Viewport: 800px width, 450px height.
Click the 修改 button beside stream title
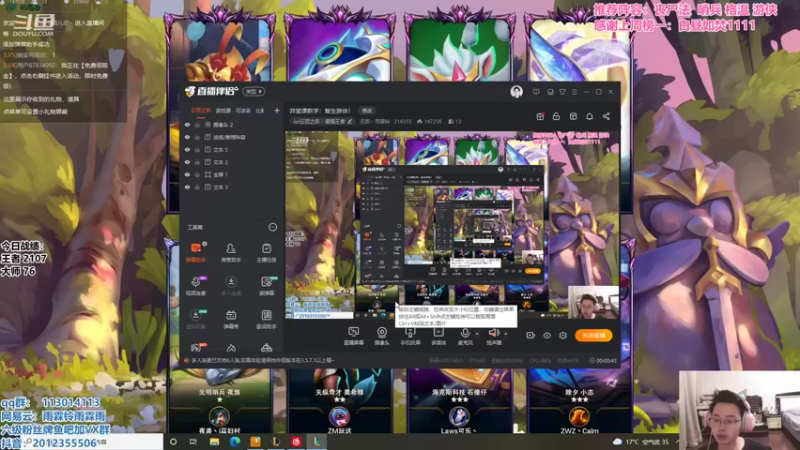click(367, 110)
